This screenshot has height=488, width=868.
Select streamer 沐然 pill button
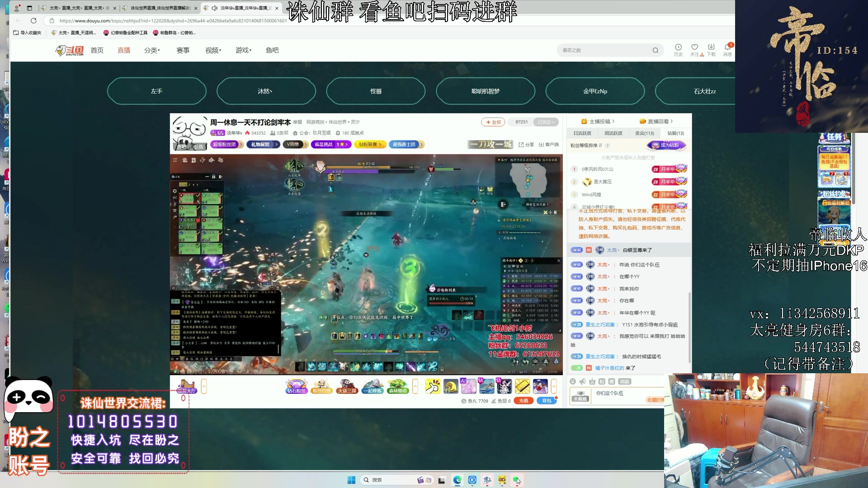pos(266,91)
